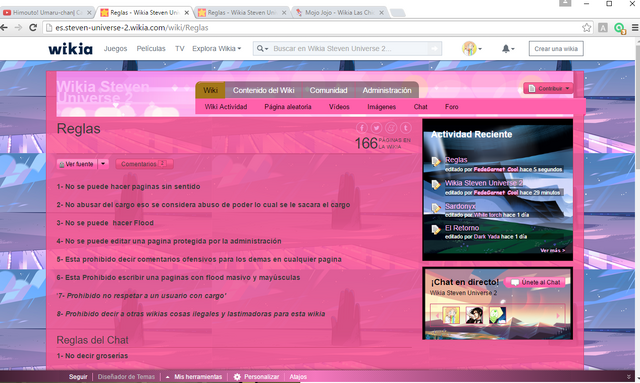Share page on Facebook icon
The height and width of the screenshot is (383, 640).
362,128
